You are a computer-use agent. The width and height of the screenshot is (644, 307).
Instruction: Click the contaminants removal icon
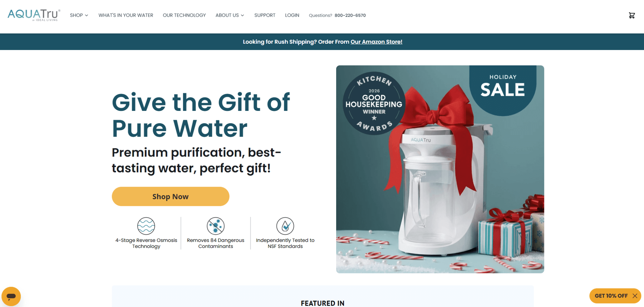(215, 226)
